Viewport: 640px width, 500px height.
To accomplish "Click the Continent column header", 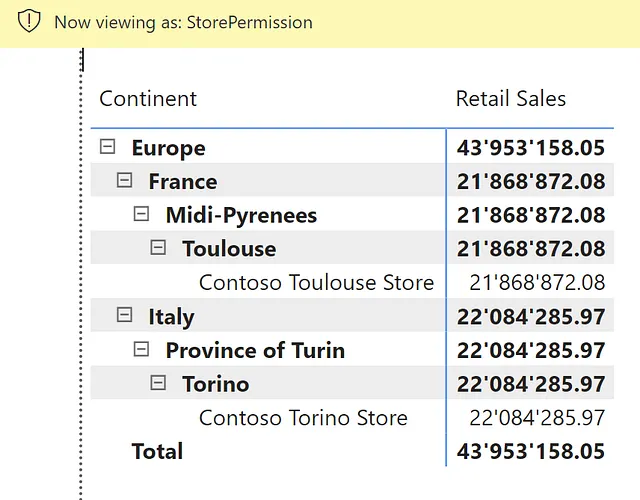I will [x=148, y=99].
